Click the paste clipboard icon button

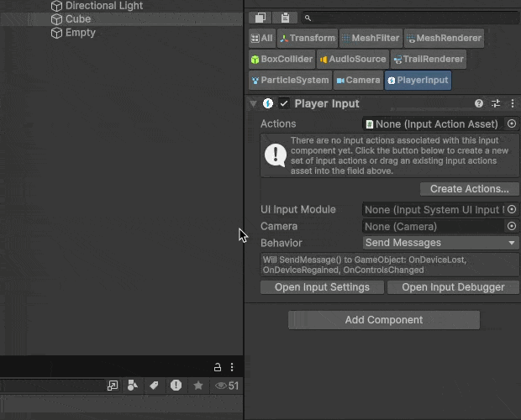286,18
